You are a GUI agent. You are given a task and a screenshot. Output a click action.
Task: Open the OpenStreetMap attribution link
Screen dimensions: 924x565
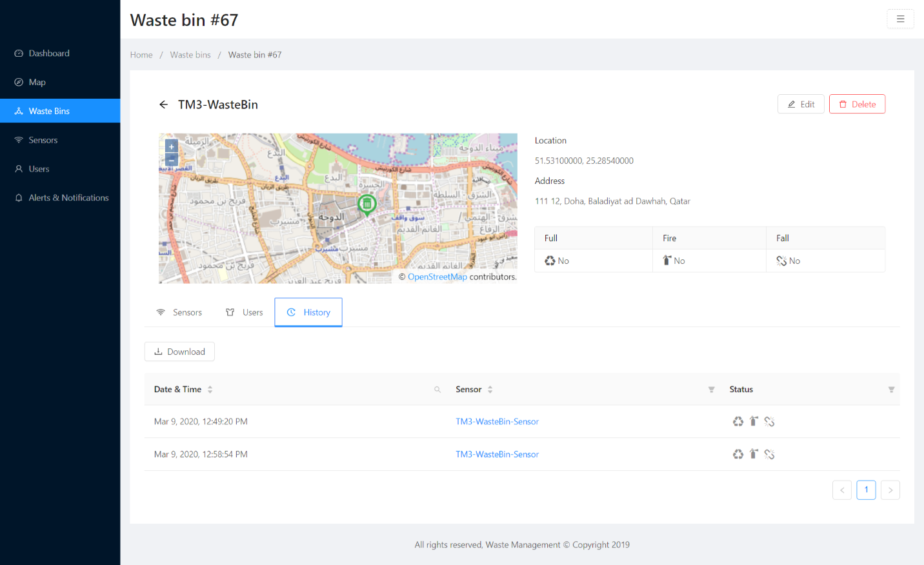[x=437, y=277]
